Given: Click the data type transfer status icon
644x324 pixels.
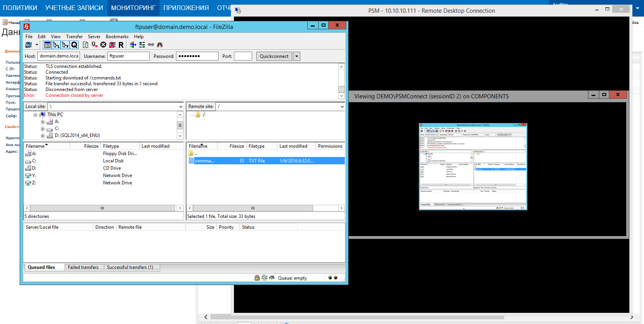Looking at the screenshot, I should coord(264,278).
